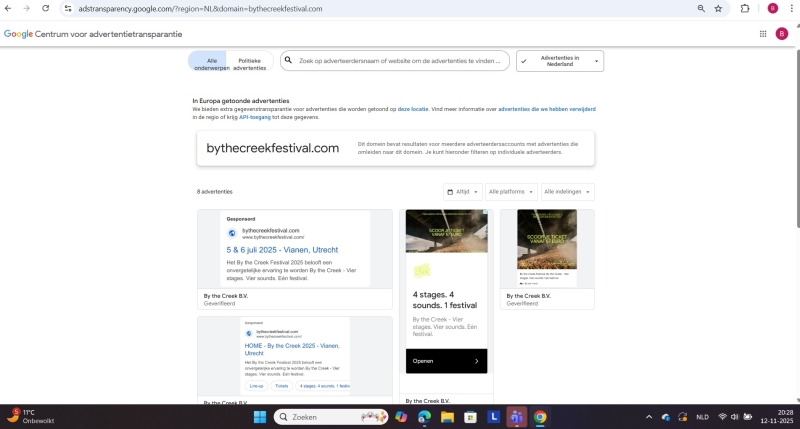800x429 pixels.
Task: Open File Explorer from taskbar
Action: click(x=447, y=417)
